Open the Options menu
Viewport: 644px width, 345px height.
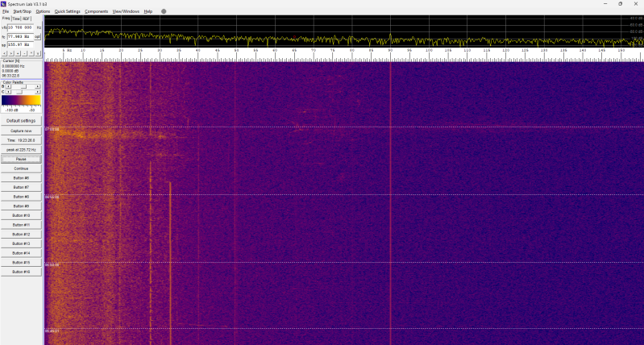[44, 11]
